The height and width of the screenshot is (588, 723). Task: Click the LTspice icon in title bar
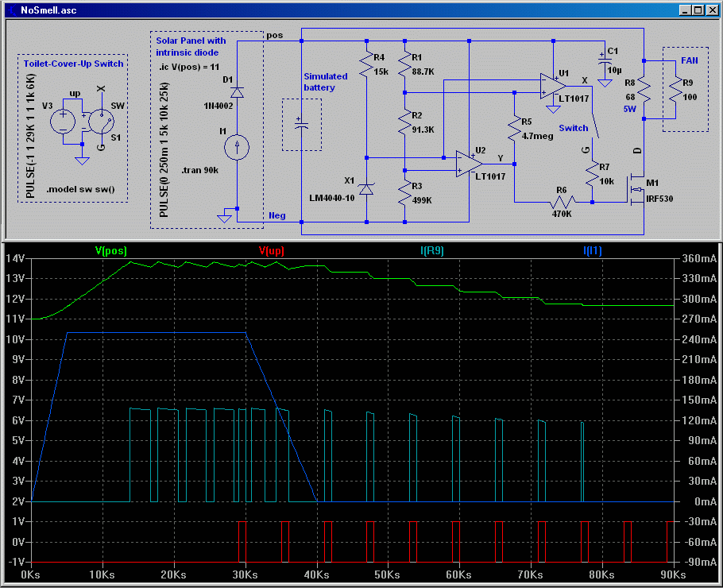click(11, 10)
